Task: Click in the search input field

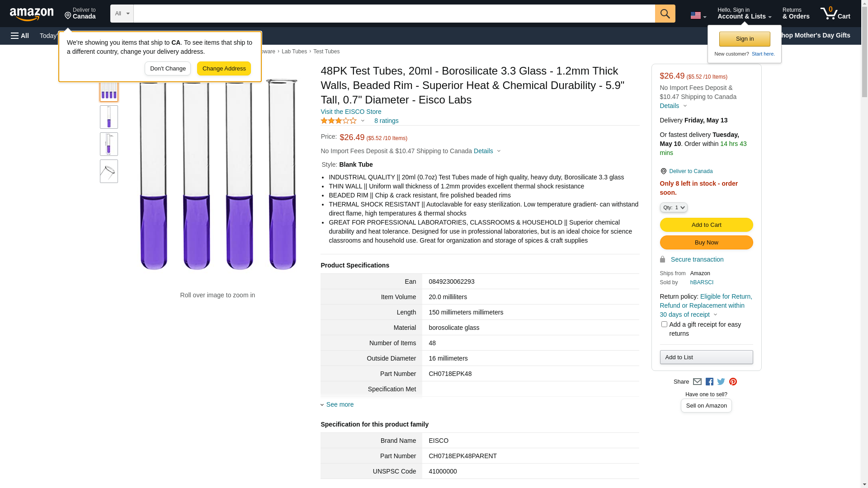Action: click(393, 14)
